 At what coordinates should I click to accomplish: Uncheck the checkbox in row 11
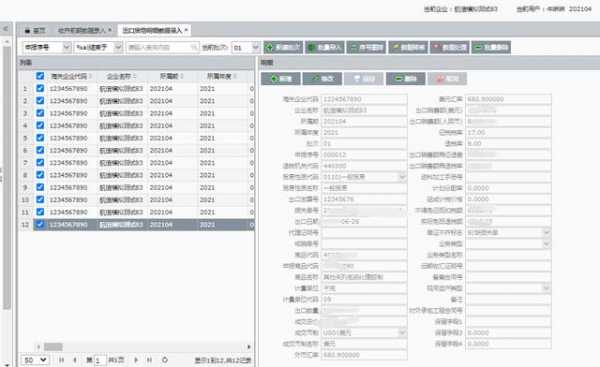pyautogui.click(x=40, y=212)
